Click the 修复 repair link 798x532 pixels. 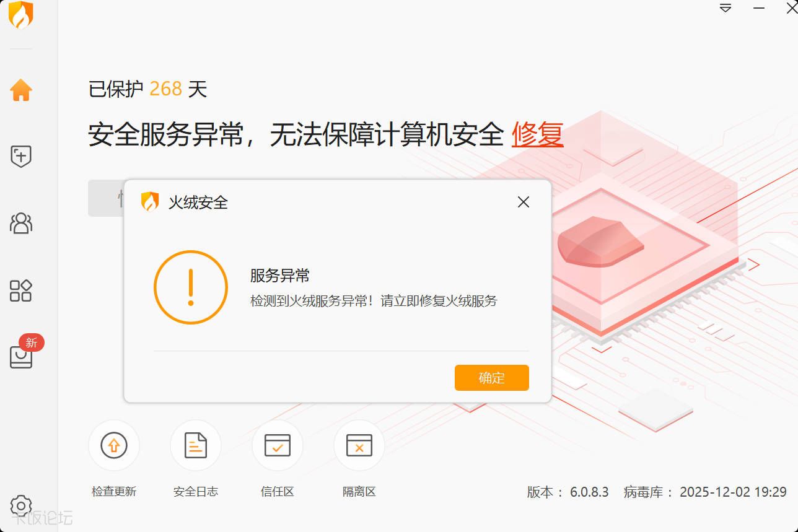(537, 134)
